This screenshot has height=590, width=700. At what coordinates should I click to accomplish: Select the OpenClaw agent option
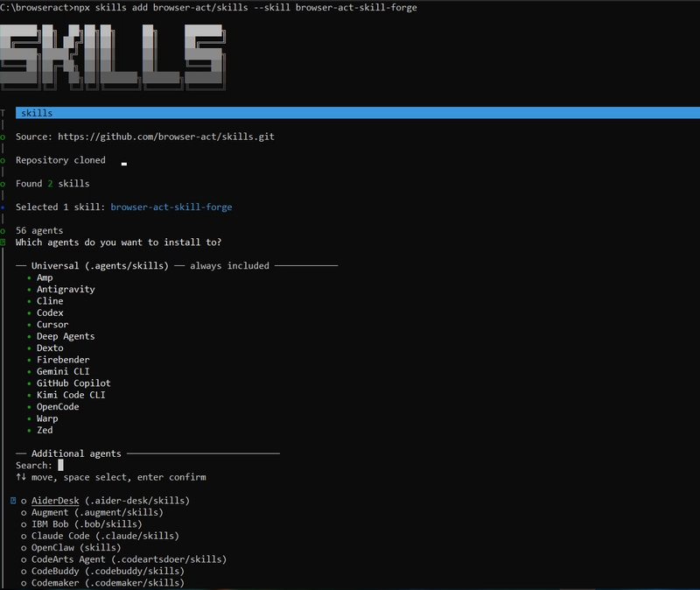tap(71, 547)
